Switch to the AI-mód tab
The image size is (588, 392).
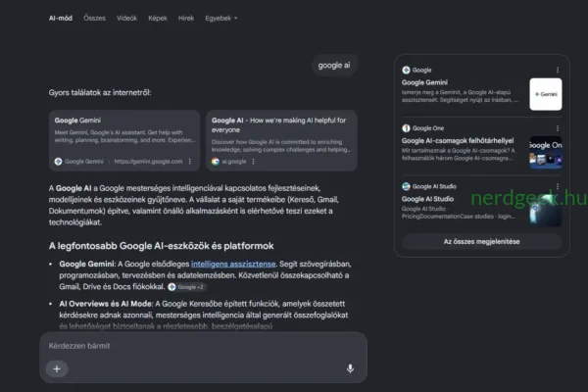pos(61,18)
